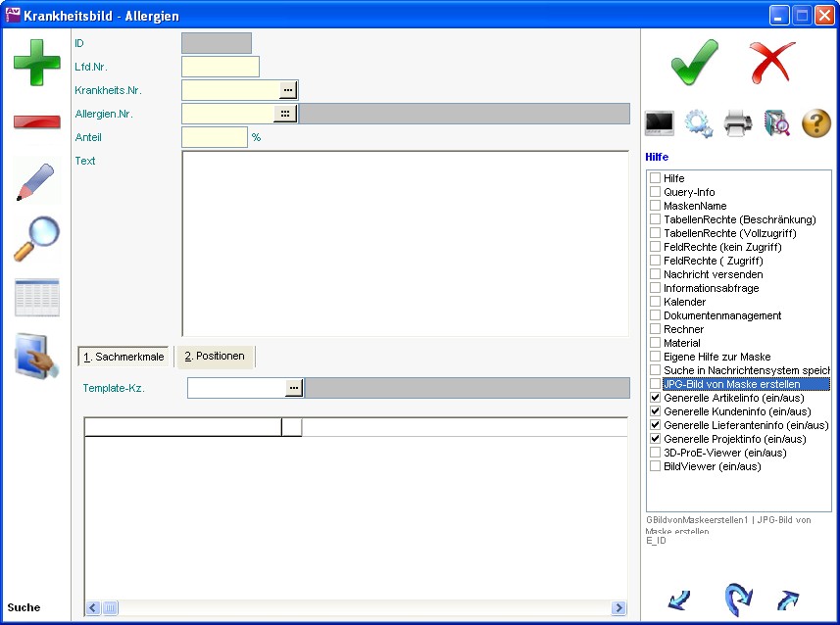Screen dimensions: 840x625
Task: Enable the Kalender checkbox
Action: (656, 303)
